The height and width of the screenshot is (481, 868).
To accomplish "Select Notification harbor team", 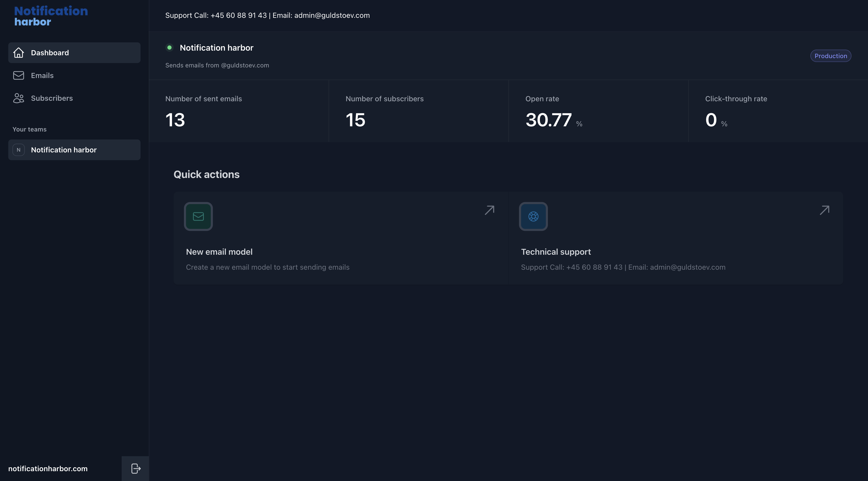I will pos(64,150).
